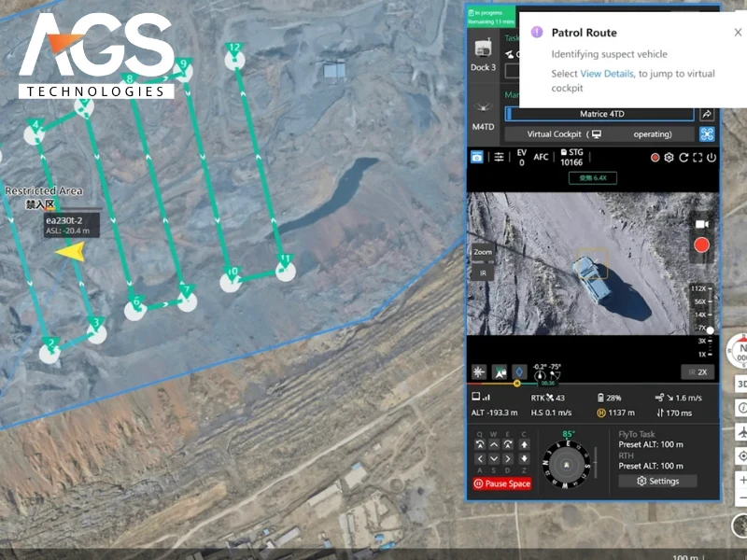Click the 7X zoom slider handle
The image size is (747, 560).
[x=710, y=330]
